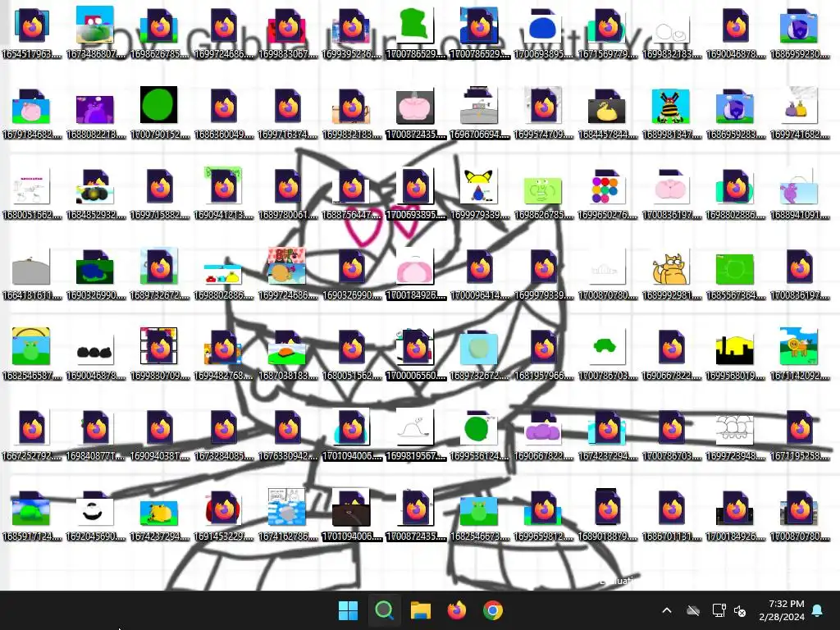Select the file 1674162786 comic thumbnail
The width and height of the screenshot is (840, 630).
[287, 507]
